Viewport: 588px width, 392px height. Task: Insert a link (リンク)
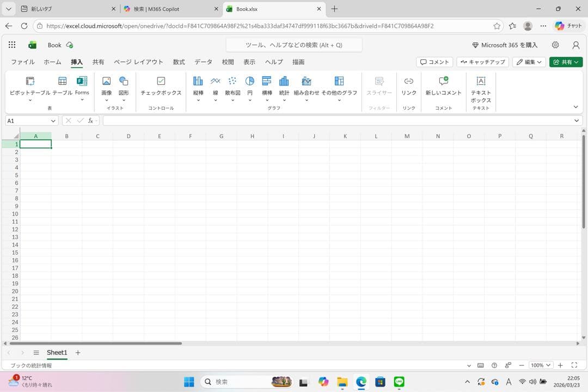point(408,85)
